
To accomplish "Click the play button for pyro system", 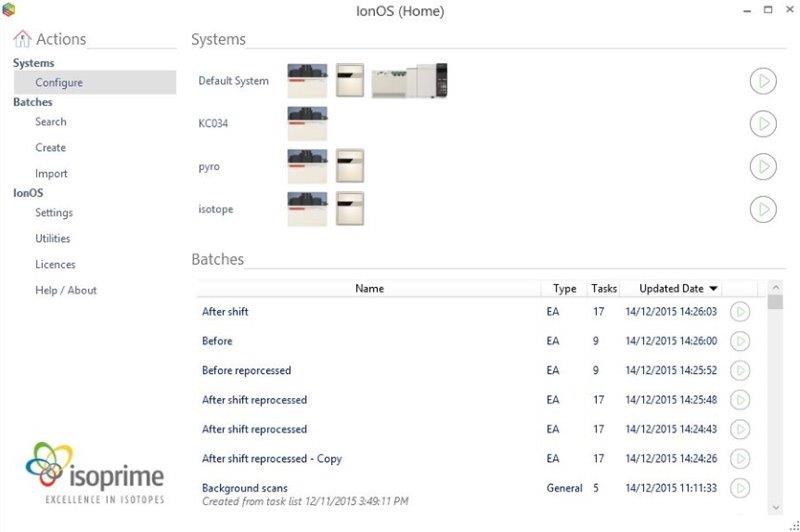I will (763, 166).
